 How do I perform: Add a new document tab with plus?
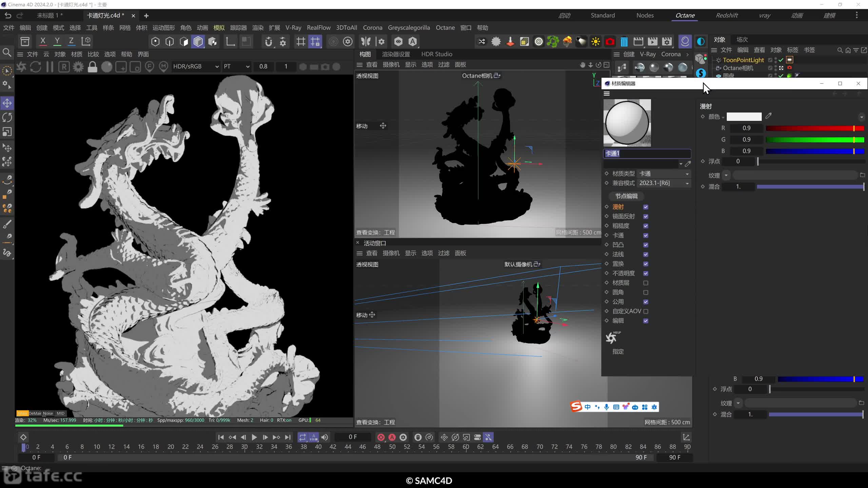[146, 16]
